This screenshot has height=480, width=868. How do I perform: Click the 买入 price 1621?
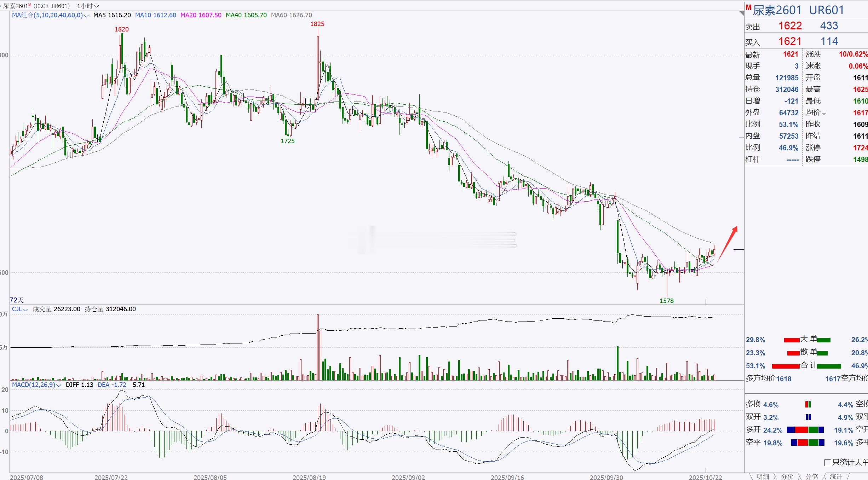click(790, 41)
